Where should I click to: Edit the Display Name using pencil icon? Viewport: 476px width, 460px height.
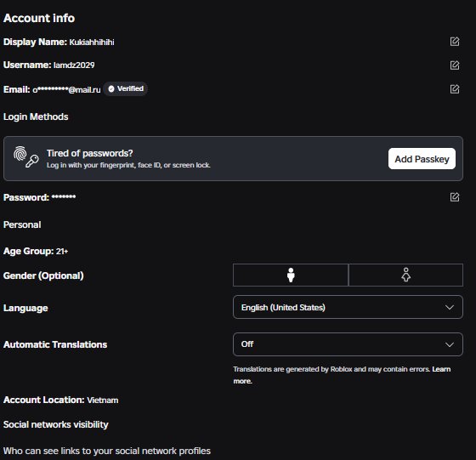coord(455,42)
